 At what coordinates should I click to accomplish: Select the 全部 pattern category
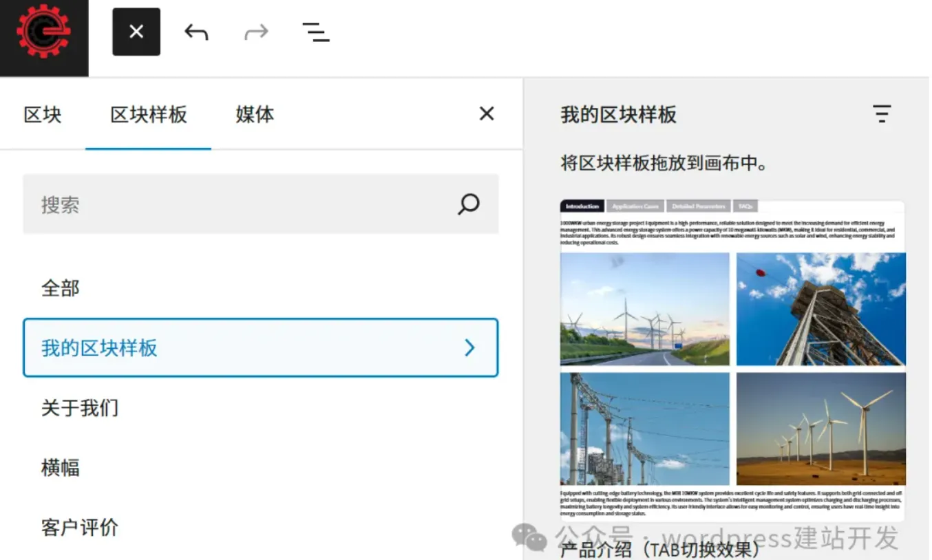click(61, 288)
